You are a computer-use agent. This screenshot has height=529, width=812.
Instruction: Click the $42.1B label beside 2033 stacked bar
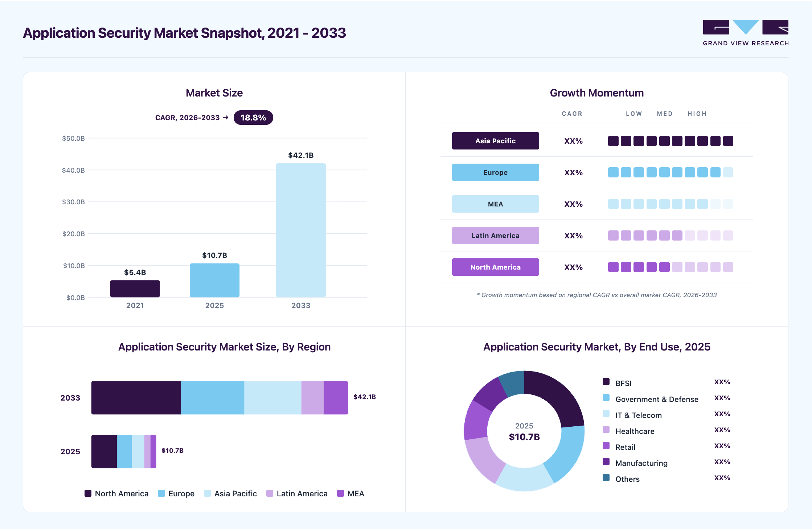(365, 397)
